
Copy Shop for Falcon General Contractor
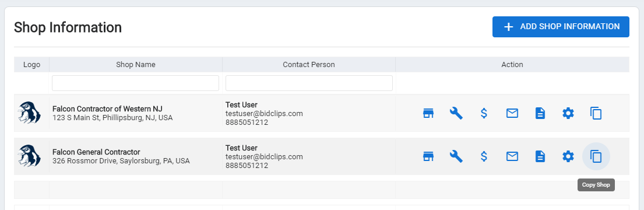[596, 156]
